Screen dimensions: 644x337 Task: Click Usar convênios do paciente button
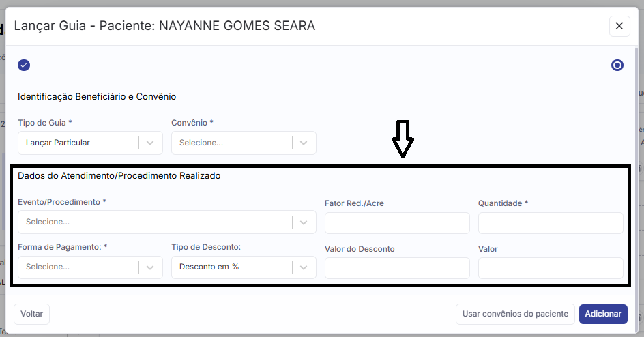coord(515,314)
